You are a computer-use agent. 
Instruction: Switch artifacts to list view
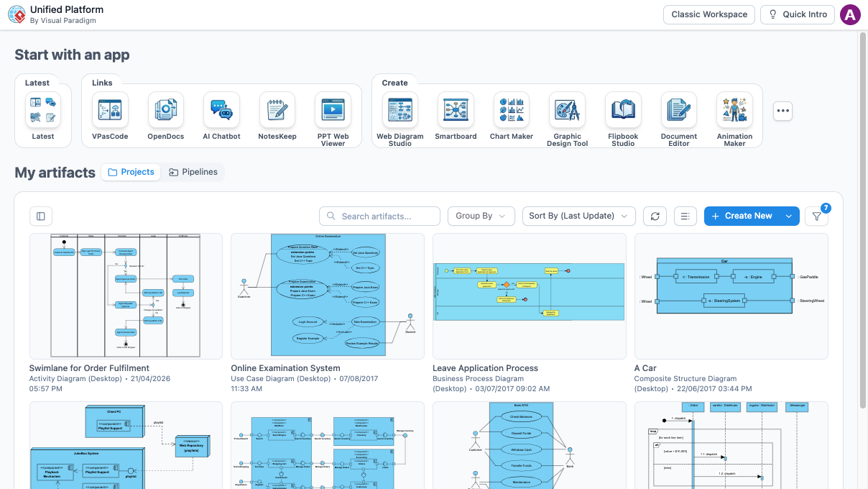685,216
